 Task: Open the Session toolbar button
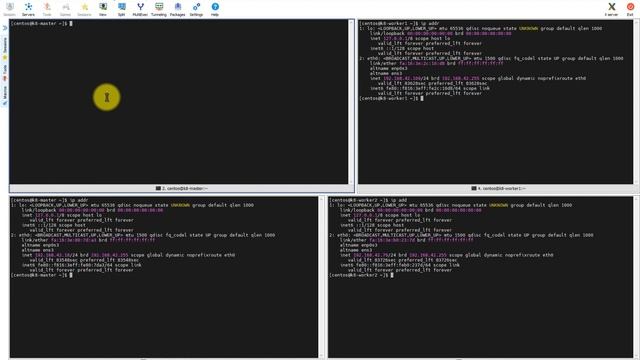click(9, 9)
